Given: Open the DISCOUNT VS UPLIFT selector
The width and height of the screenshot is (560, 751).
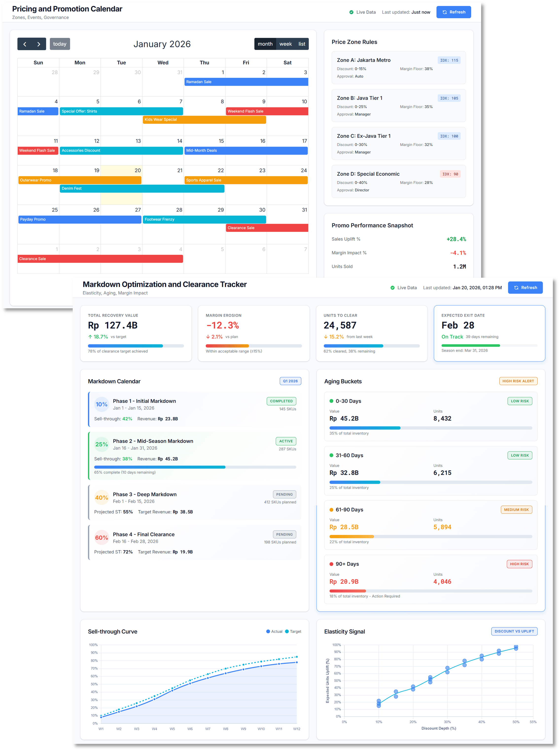Looking at the screenshot, I should click(x=514, y=631).
